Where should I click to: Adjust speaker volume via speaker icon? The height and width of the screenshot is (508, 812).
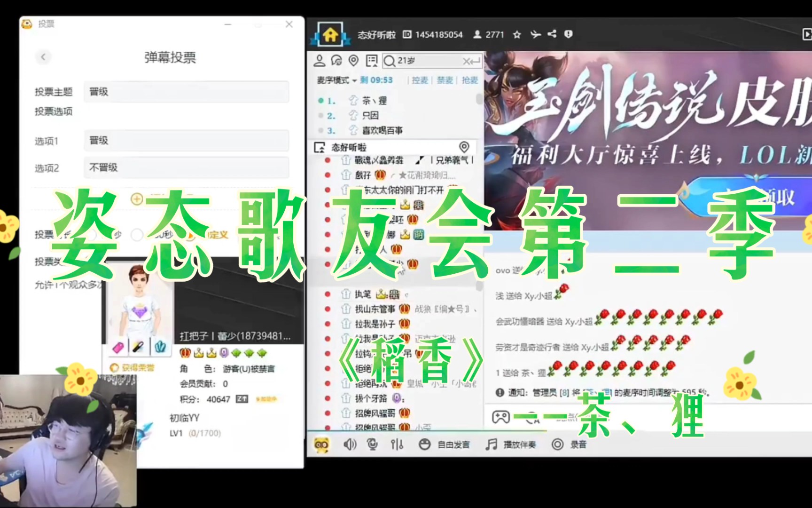(350, 444)
